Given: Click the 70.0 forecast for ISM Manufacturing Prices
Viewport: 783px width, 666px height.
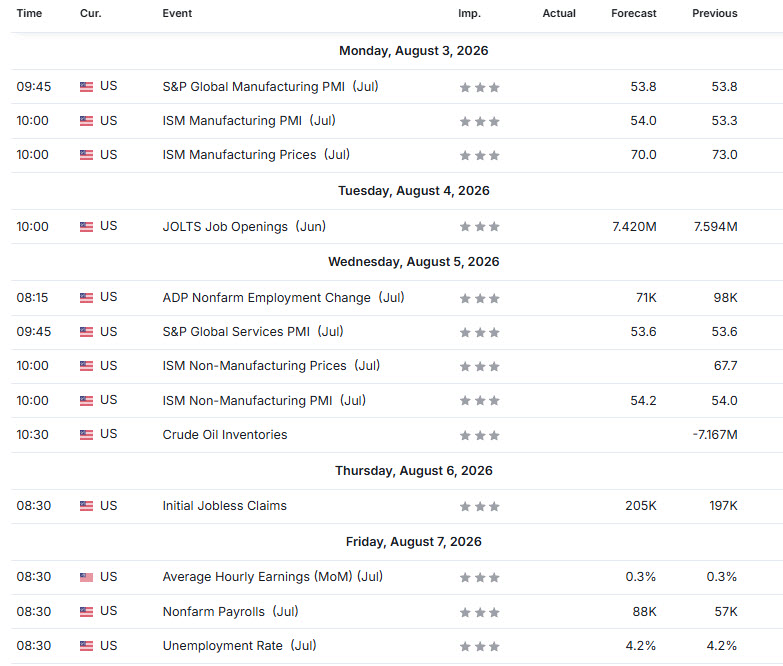Looking at the screenshot, I should pos(643,155).
